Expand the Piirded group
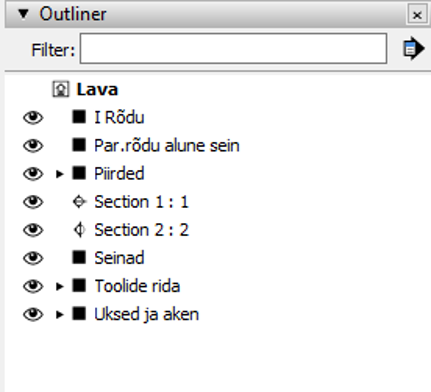The height and width of the screenshot is (392, 431). coord(60,174)
